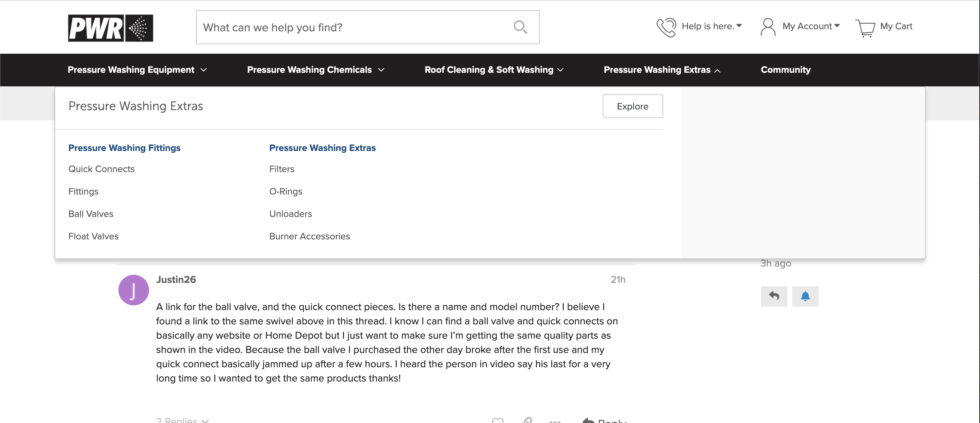The height and width of the screenshot is (423, 980).
Task: Click the My Account person icon
Action: point(768,27)
